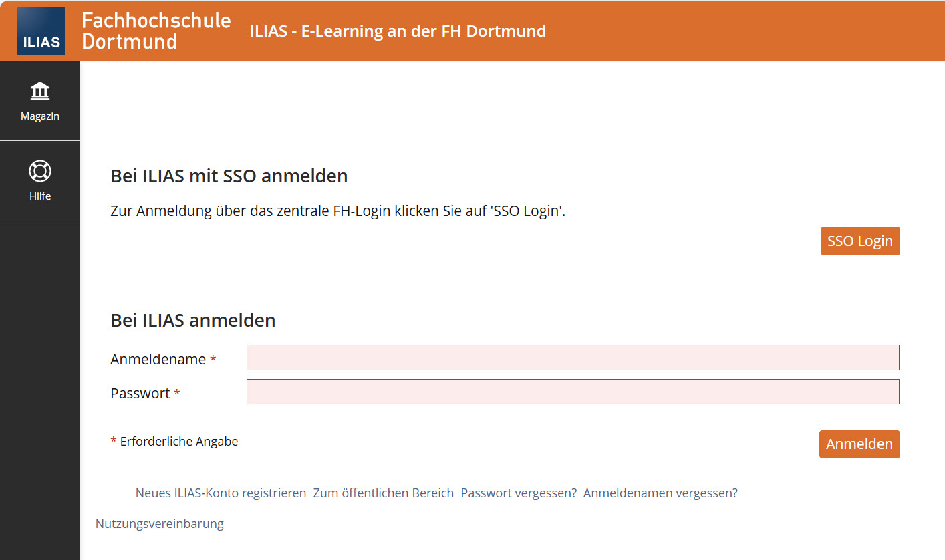
Task: Click the Fachhochschule Dortmund header text
Action: point(155,30)
